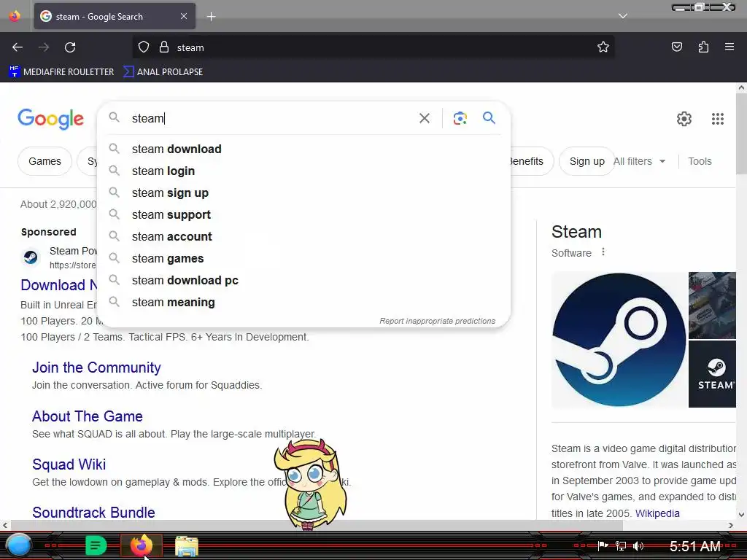This screenshot has width=747, height=560.
Task: Select suggestion steam login
Action: 304,171
